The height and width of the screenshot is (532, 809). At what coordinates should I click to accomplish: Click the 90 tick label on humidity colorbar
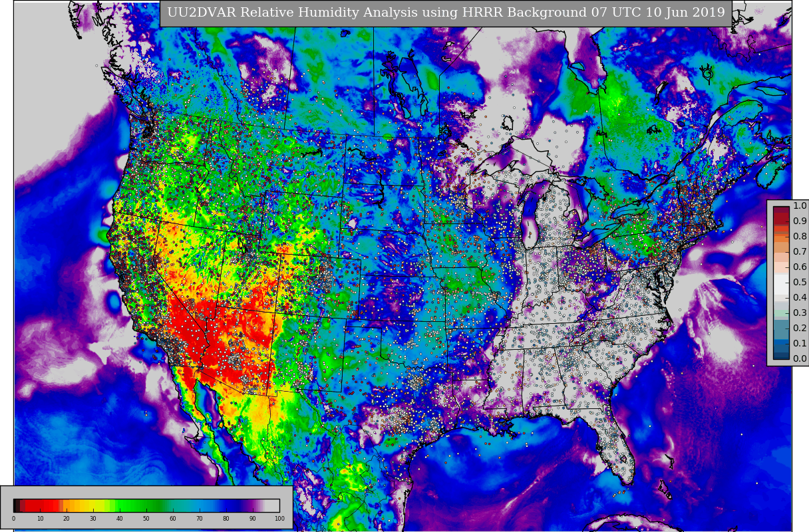click(x=253, y=519)
